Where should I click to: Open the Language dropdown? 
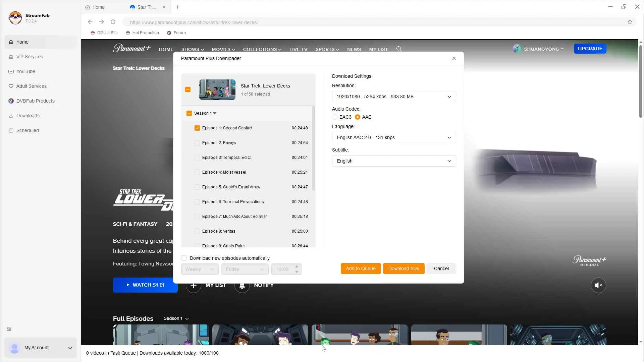click(x=394, y=137)
